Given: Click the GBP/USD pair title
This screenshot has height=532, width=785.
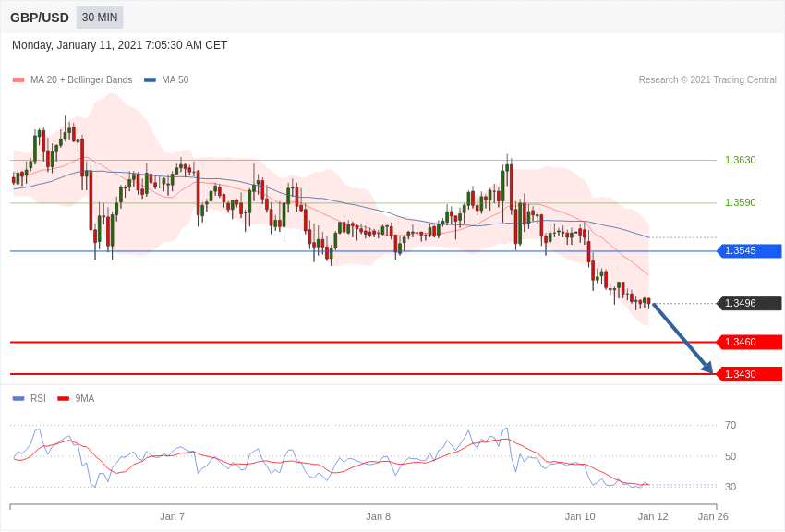Looking at the screenshot, I should pyautogui.click(x=40, y=18).
